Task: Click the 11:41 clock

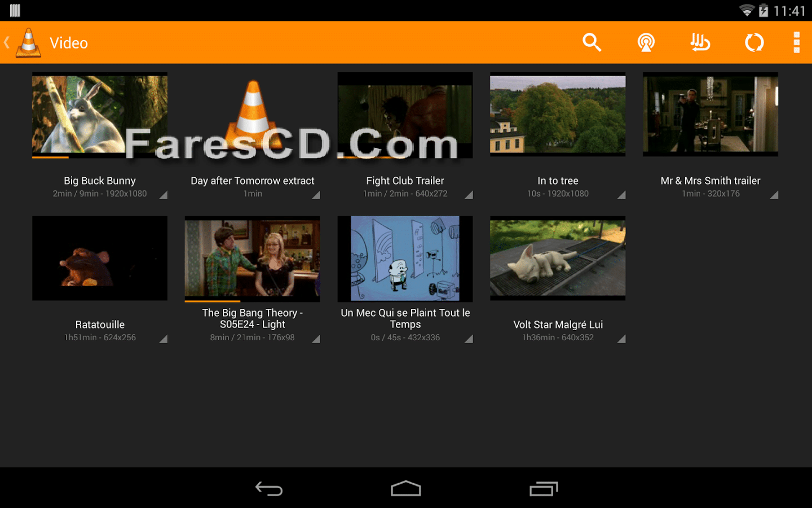Action: (789, 11)
